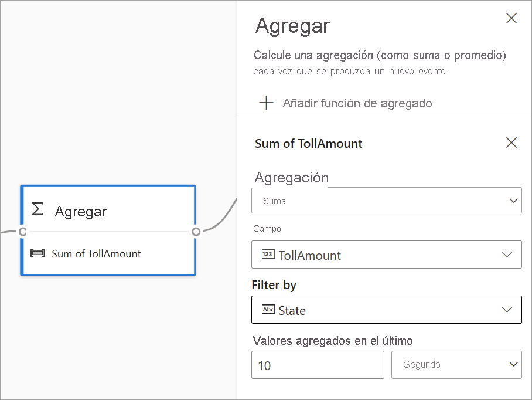532x400 pixels.
Task: Click the Abc text type icon beside State
Action: point(268,310)
